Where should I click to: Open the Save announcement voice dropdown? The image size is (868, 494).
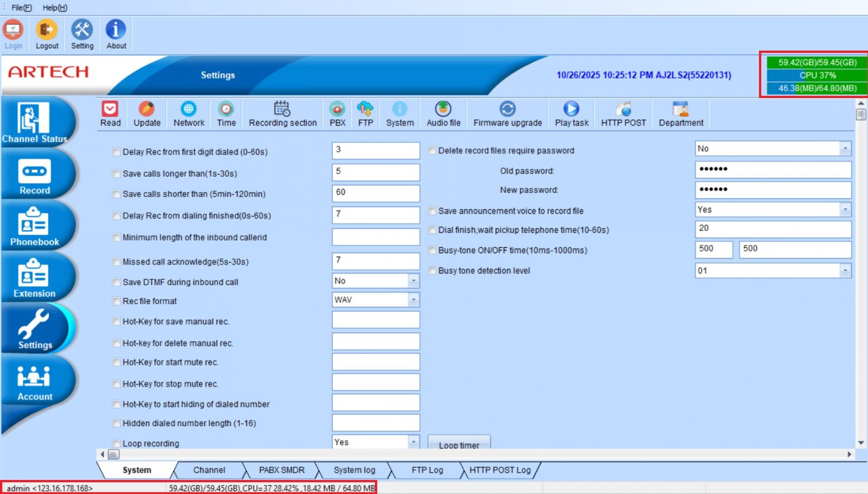coord(845,209)
